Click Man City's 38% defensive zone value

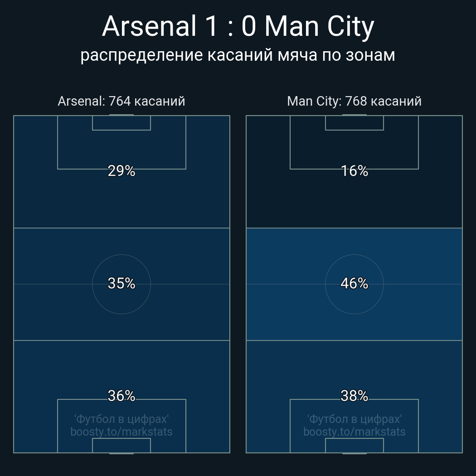click(x=354, y=396)
